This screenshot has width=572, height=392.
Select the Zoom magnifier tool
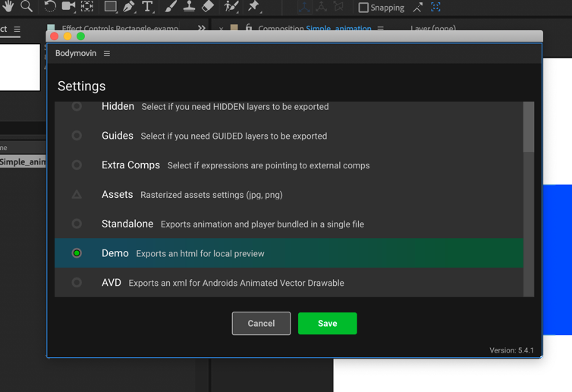27,7
